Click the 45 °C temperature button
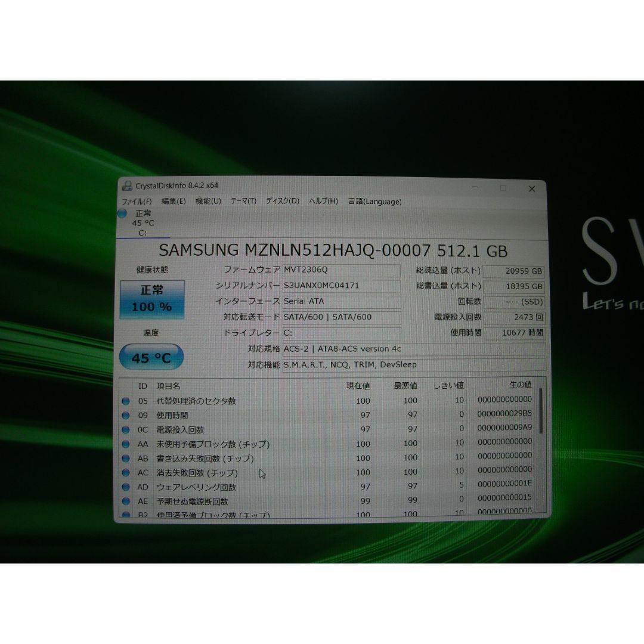The width and height of the screenshot is (644, 644). pyautogui.click(x=151, y=357)
